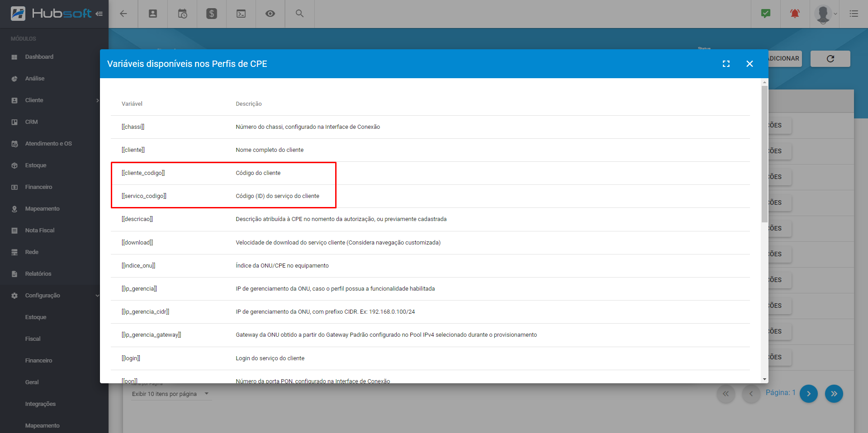The height and width of the screenshot is (433, 868).
Task: Click the Dashboard grid icon
Action: point(14,57)
